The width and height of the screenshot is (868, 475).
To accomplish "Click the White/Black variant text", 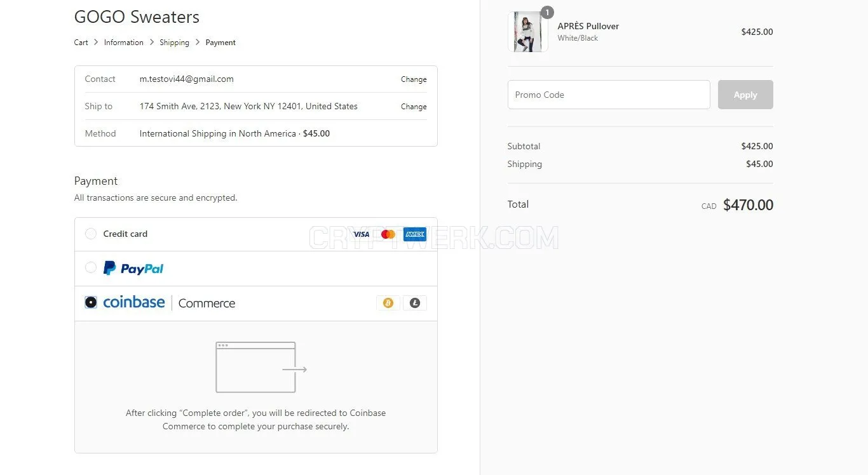I will coord(578,38).
